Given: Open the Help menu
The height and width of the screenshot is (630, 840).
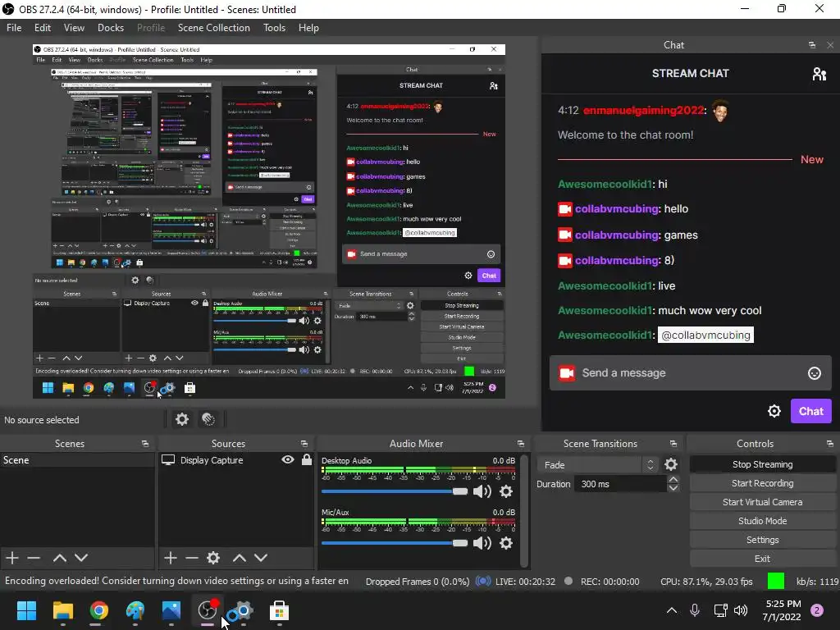Looking at the screenshot, I should click(308, 28).
